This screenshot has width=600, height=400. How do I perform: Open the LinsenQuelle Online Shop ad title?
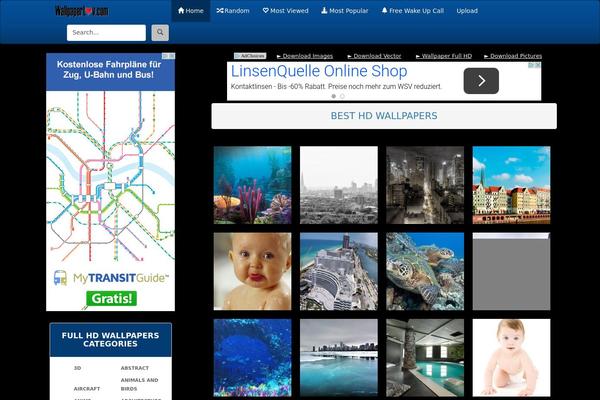pyautogui.click(x=319, y=71)
